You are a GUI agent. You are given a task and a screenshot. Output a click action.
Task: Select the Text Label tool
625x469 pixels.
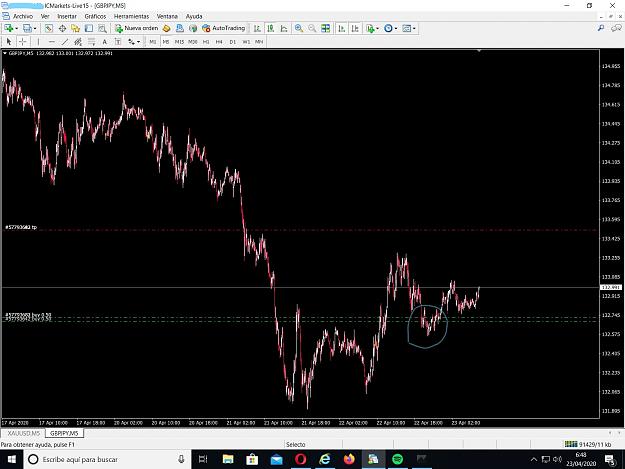click(x=118, y=41)
